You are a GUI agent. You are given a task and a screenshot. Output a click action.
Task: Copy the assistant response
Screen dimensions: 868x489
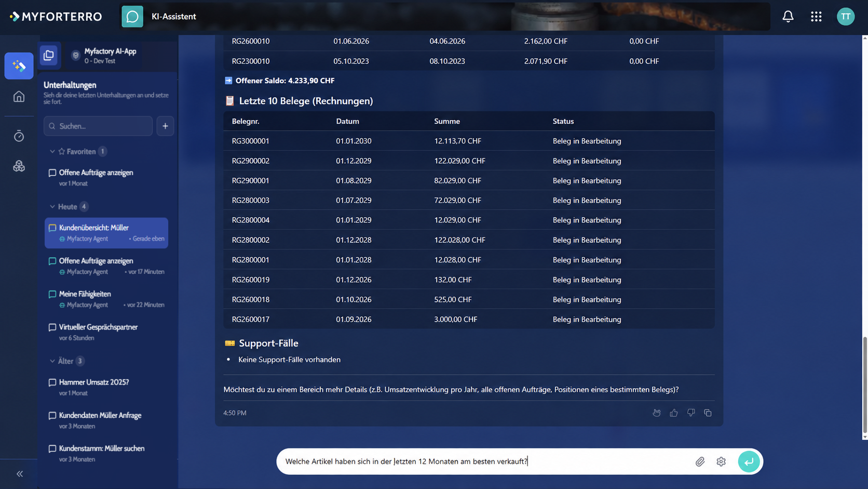(708, 413)
